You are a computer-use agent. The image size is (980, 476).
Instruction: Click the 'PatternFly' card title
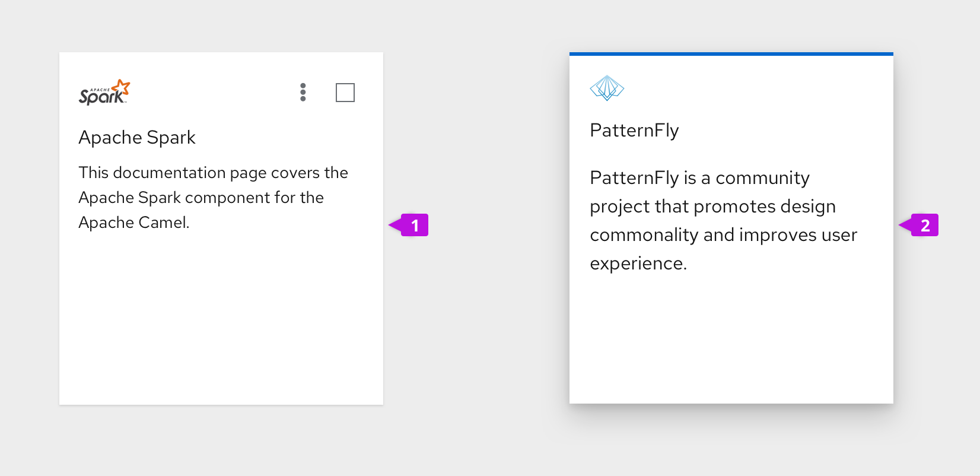(x=634, y=130)
